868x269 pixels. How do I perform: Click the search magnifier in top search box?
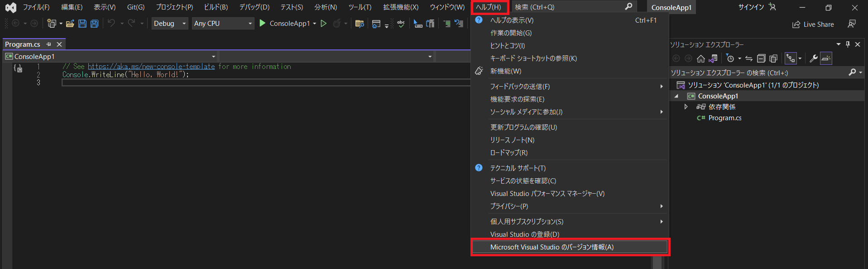pos(628,7)
